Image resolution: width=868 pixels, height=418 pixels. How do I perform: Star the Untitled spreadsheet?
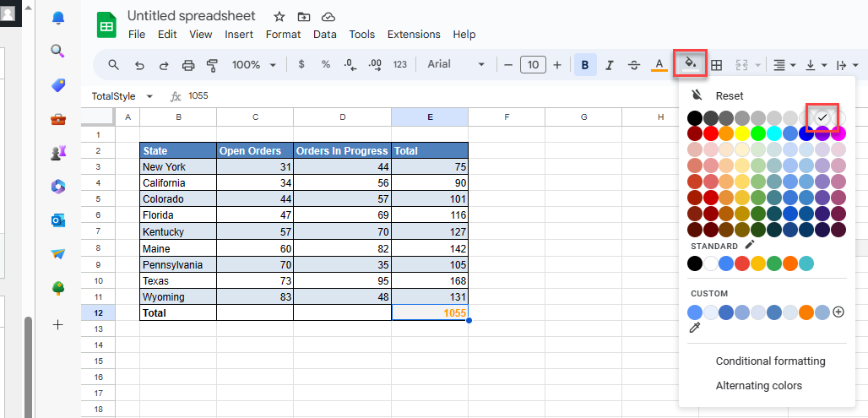click(279, 17)
